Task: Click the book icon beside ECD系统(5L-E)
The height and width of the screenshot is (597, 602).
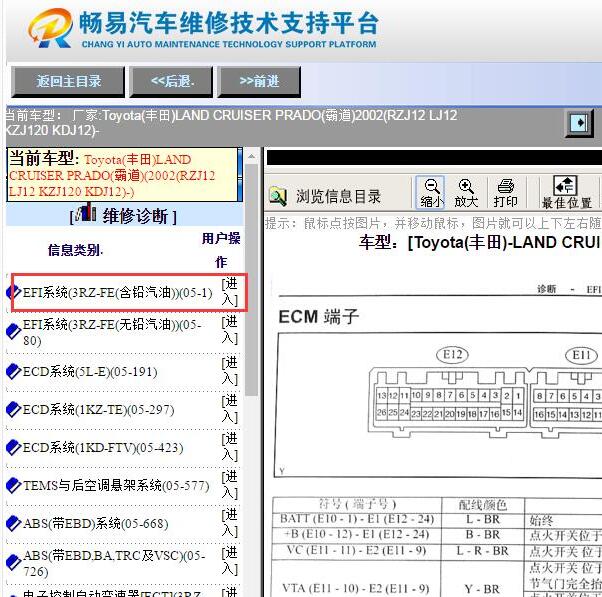Action: (x=14, y=371)
